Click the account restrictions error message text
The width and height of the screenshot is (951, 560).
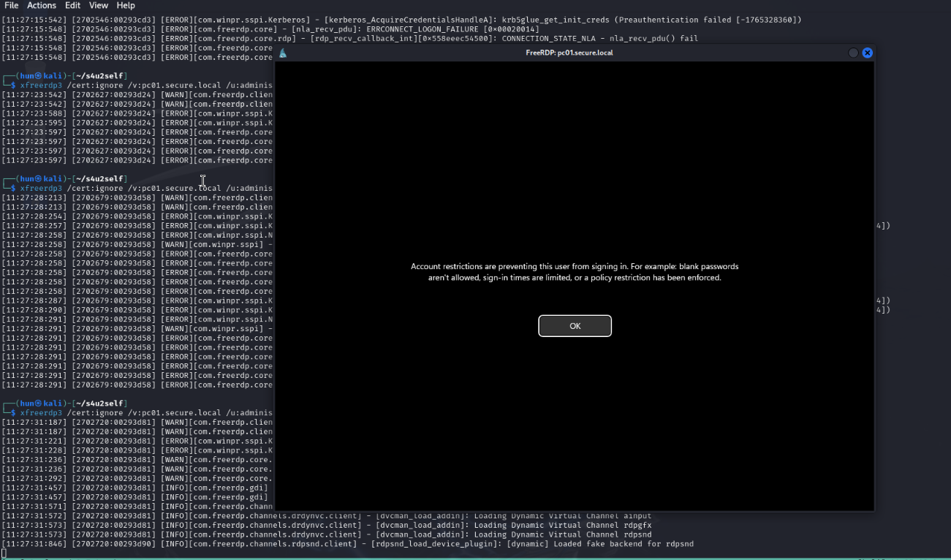pos(575,272)
